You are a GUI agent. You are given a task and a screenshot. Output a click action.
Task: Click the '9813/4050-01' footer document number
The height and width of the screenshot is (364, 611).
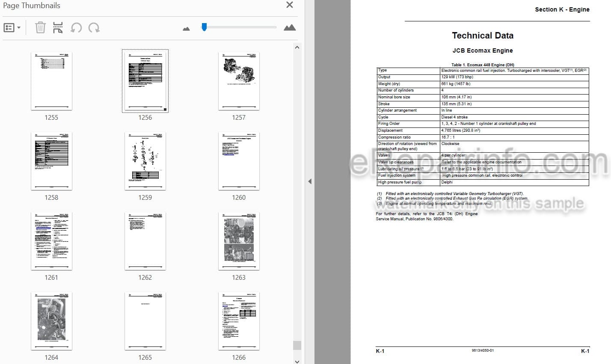[x=483, y=351]
